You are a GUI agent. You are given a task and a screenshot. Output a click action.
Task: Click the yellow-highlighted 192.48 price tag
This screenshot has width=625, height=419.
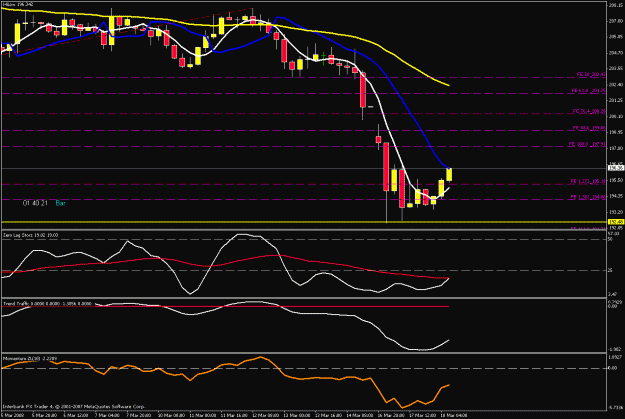[x=616, y=222]
